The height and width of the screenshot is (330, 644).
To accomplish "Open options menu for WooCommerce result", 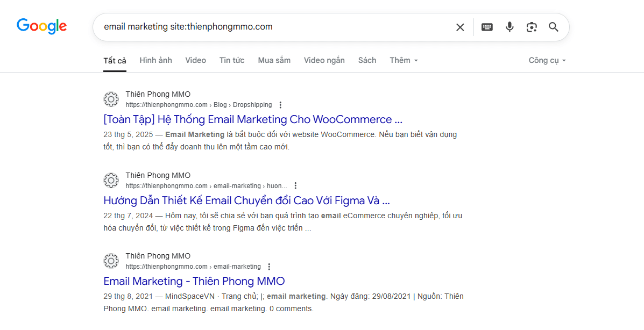I will coord(280,105).
